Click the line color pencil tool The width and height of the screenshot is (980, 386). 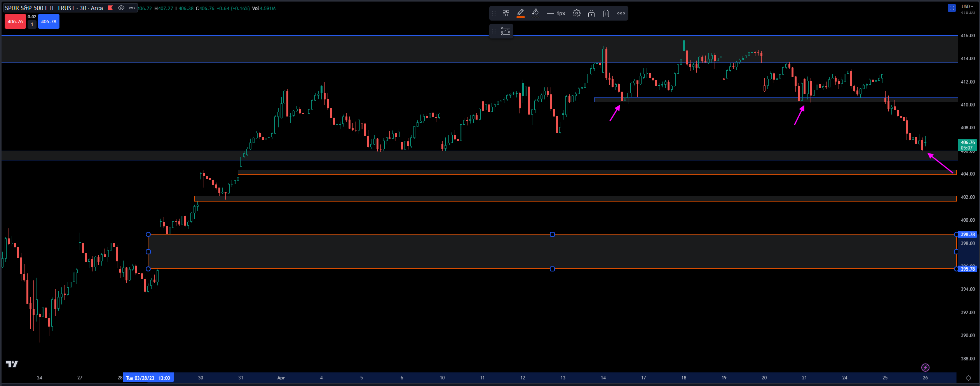pyautogui.click(x=521, y=13)
